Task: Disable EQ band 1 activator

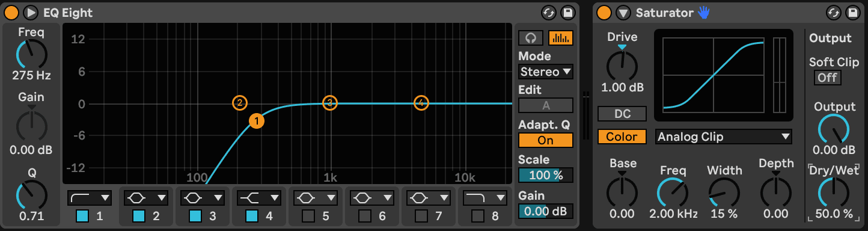Action: (x=82, y=215)
